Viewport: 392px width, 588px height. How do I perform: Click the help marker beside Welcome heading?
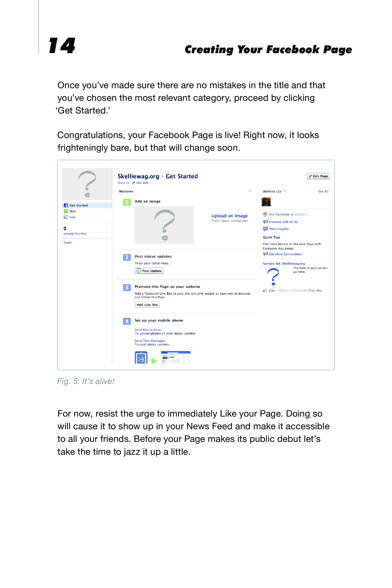tap(250, 191)
